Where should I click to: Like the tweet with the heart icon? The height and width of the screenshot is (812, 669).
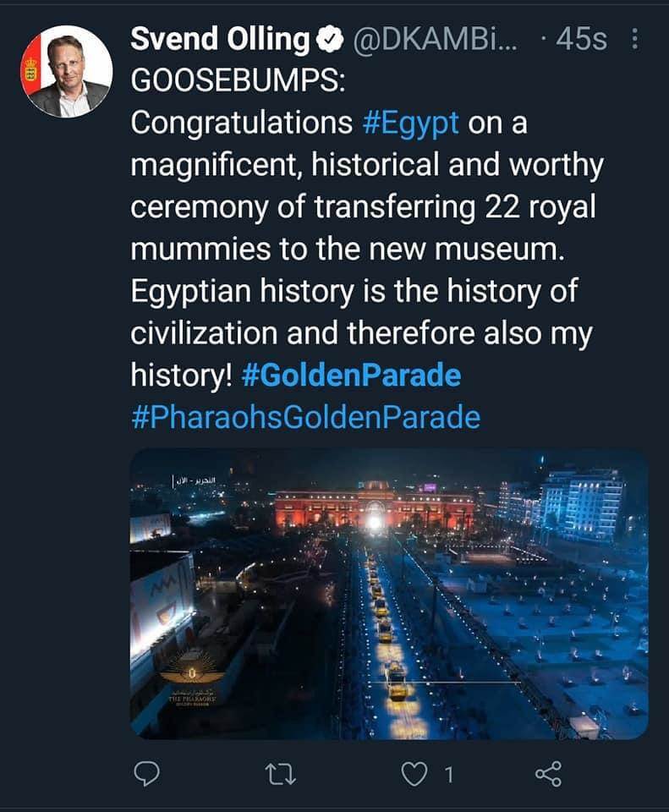(x=415, y=773)
